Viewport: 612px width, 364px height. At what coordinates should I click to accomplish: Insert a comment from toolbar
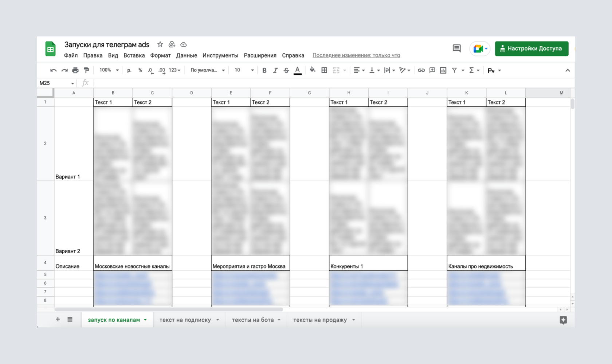tap(432, 70)
